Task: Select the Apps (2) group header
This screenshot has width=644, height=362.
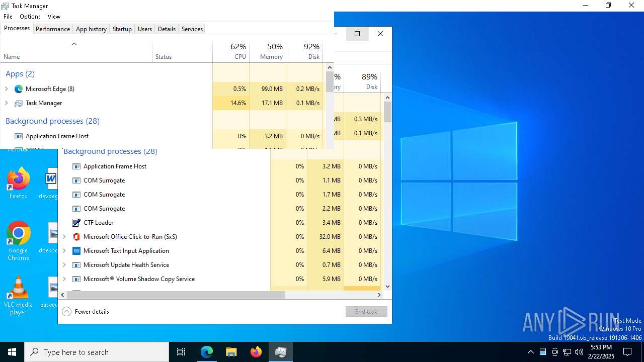Action: point(20,74)
